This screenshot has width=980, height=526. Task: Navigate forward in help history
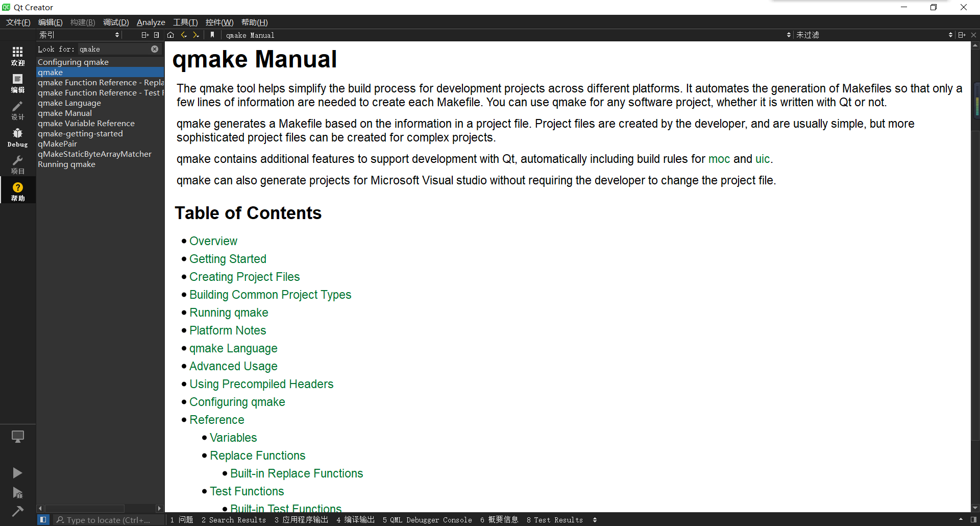point(196,35)
